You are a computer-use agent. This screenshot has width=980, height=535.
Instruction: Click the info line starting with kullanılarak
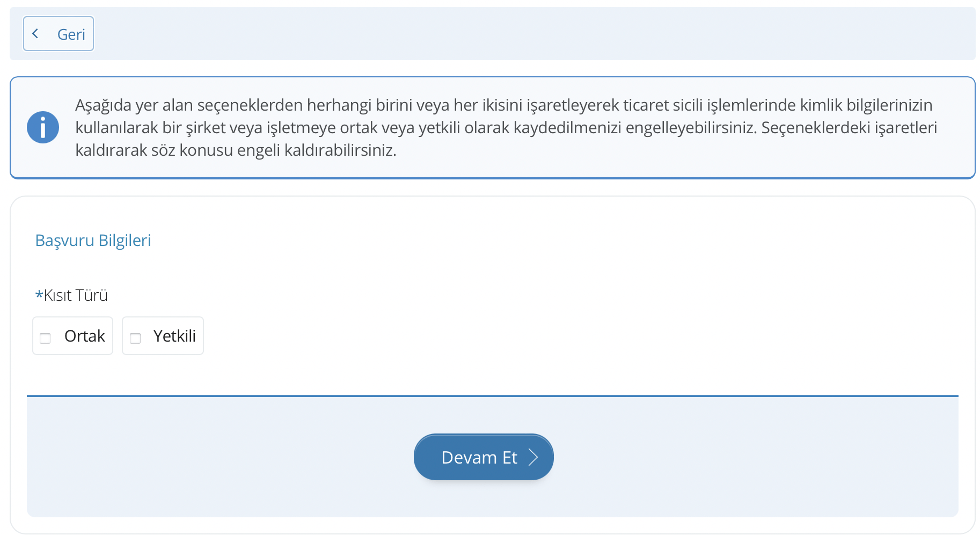[506, 128]
